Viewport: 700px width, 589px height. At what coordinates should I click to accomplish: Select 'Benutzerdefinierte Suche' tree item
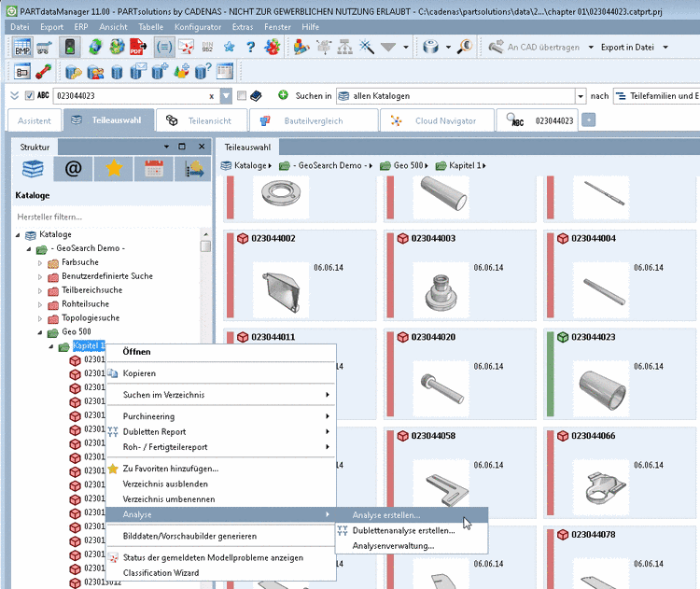107,276
